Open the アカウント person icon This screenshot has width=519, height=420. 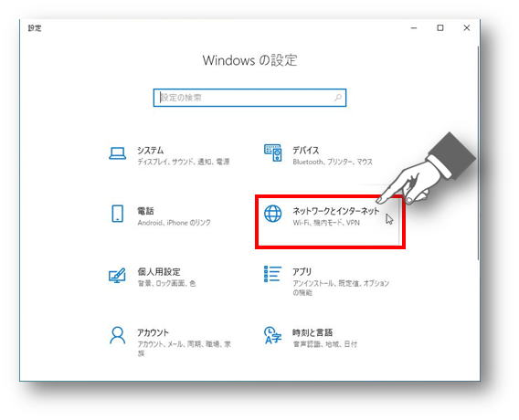point(118,335)
